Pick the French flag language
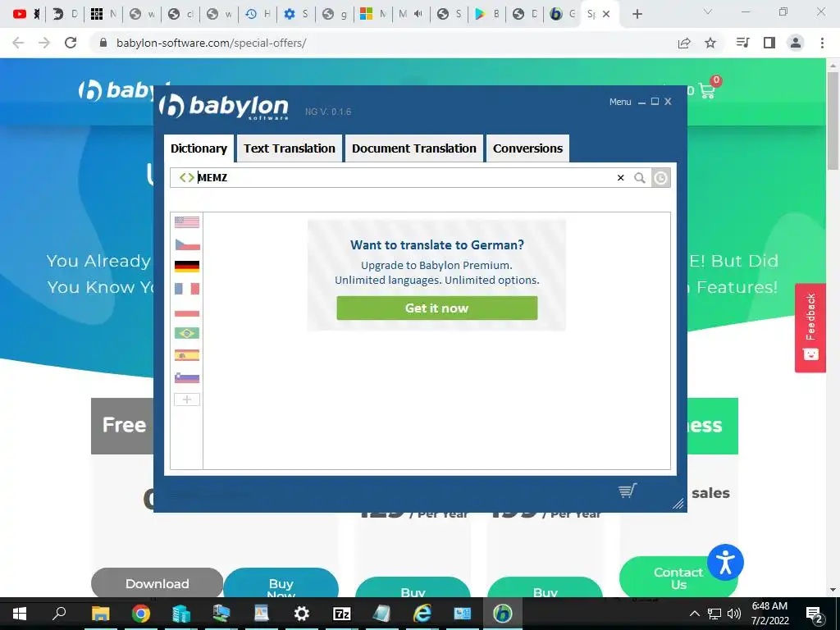 (187, 289)
